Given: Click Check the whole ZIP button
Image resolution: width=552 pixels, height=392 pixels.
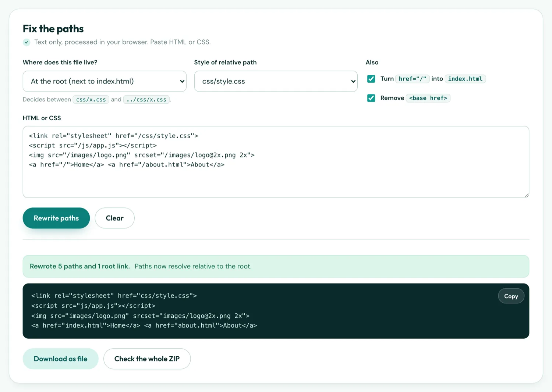Looking at the screenshot, I should tap(147, 359).
